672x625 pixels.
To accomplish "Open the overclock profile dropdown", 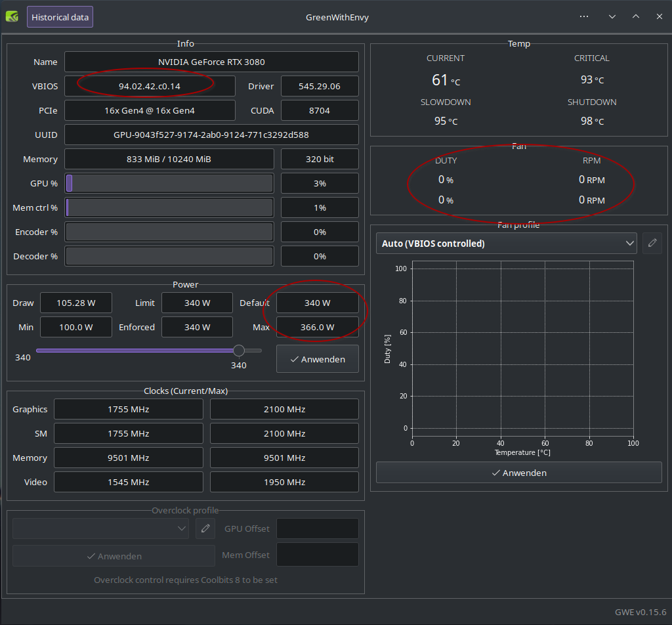I will point(100,528).
